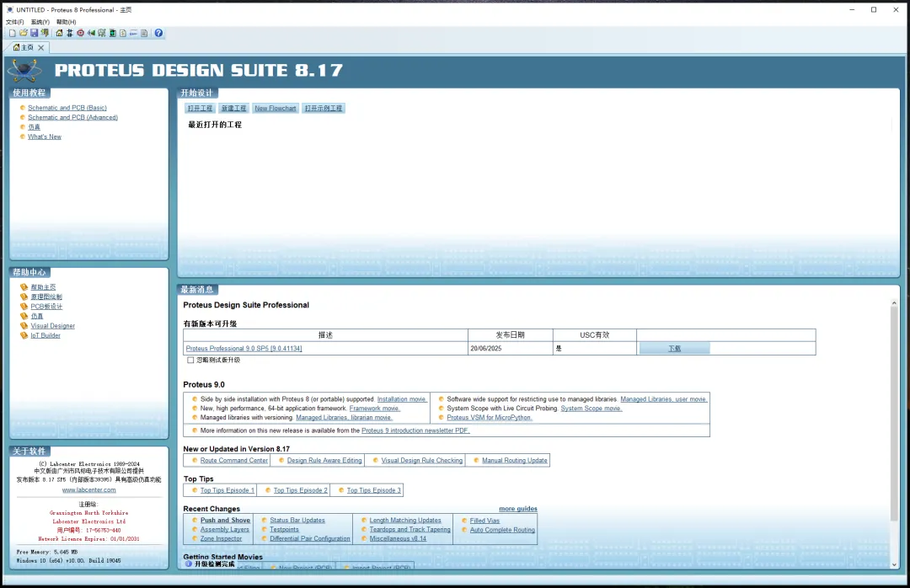Click the New Project toolbar icon
Image resolution: width=910 pixels, height=588 pixels.
coord(12,33)
